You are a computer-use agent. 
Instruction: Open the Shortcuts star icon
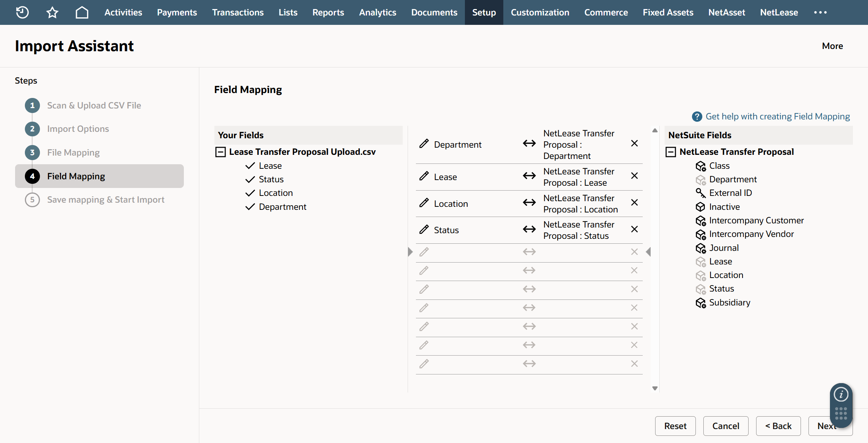(52, 12)
